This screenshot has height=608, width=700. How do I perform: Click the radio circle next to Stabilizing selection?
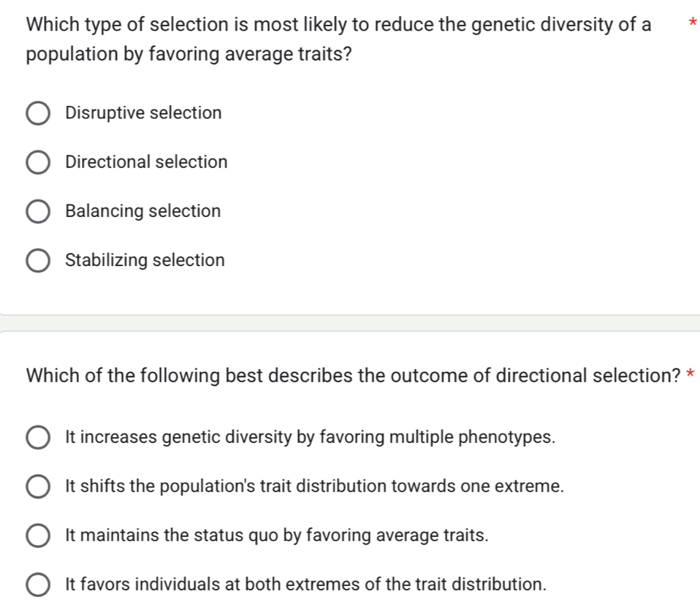tap(38, 260)
